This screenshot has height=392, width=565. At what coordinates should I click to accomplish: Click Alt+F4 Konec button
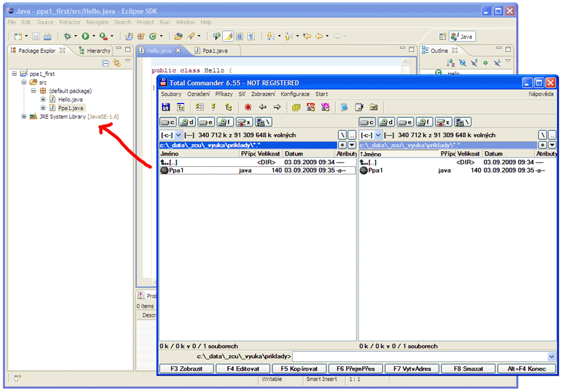527,369
